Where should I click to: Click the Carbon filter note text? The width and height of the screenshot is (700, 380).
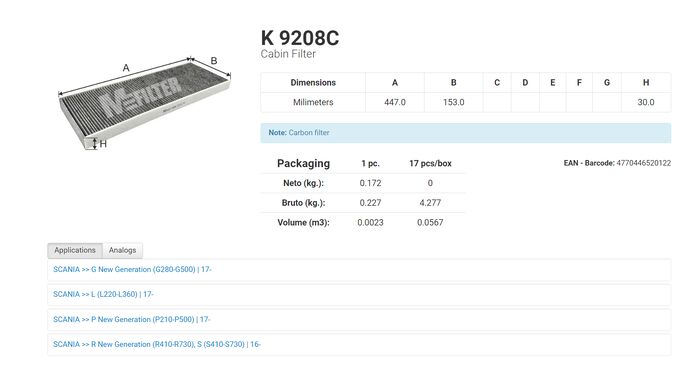(x=309, y=133)
